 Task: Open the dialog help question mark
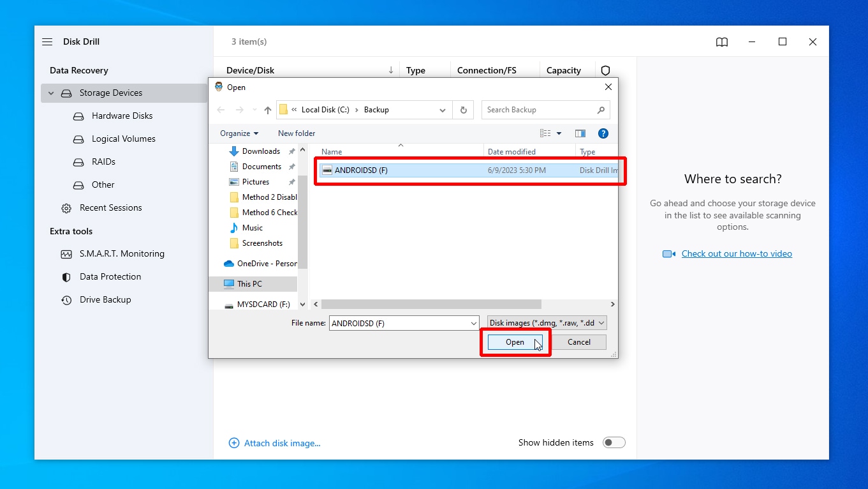point(603,133)
